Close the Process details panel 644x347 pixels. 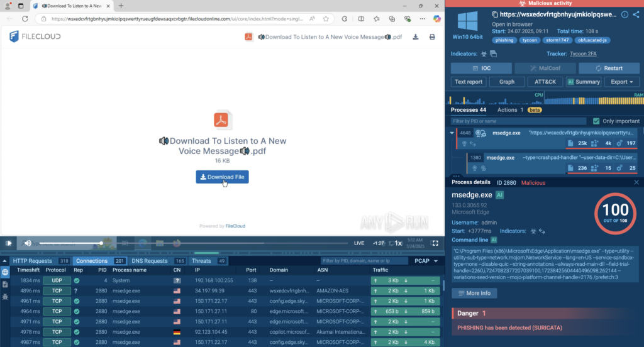636,182
